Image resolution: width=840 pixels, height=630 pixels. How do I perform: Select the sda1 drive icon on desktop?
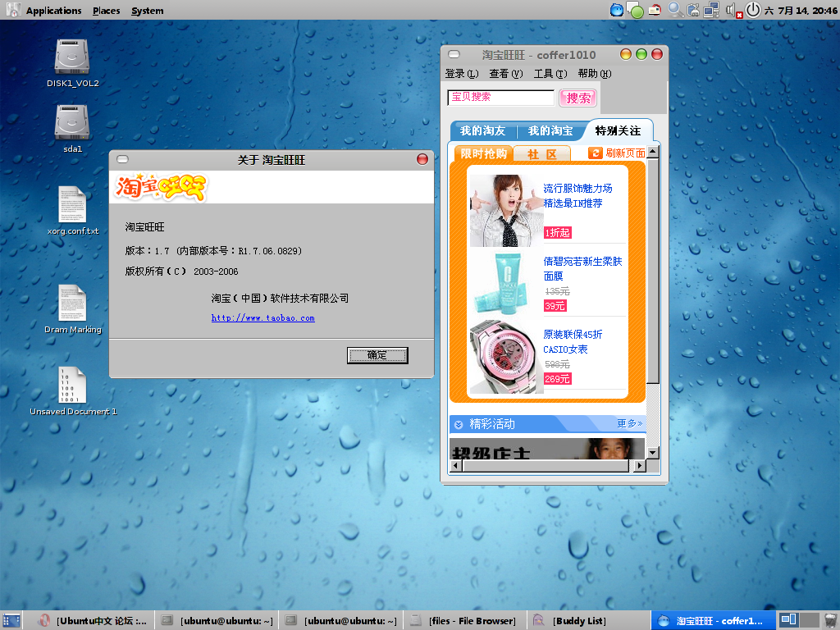72,122
